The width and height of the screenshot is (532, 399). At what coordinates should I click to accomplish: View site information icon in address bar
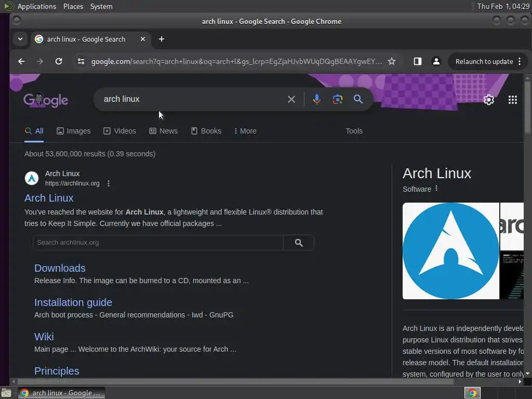click(x=81, y=61)
